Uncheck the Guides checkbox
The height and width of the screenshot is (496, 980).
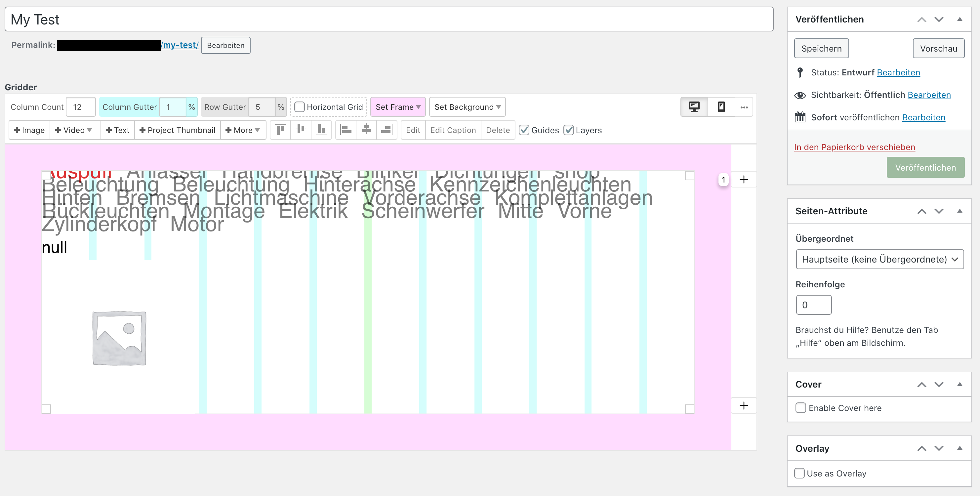click(524, 130)
